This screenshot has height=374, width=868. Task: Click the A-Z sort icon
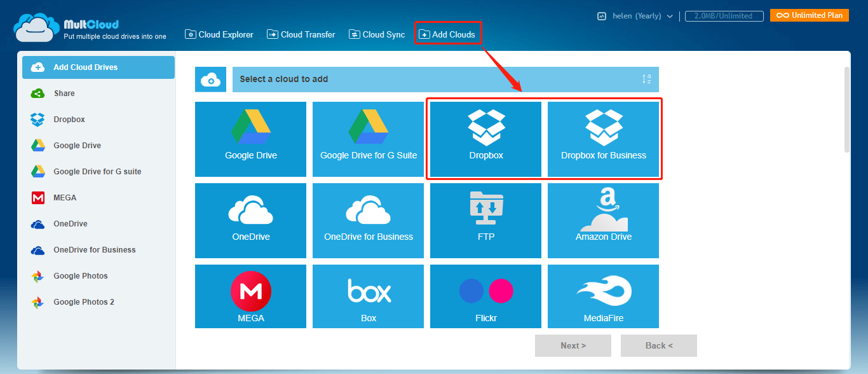pyautogui.click(x=646, y=80)
